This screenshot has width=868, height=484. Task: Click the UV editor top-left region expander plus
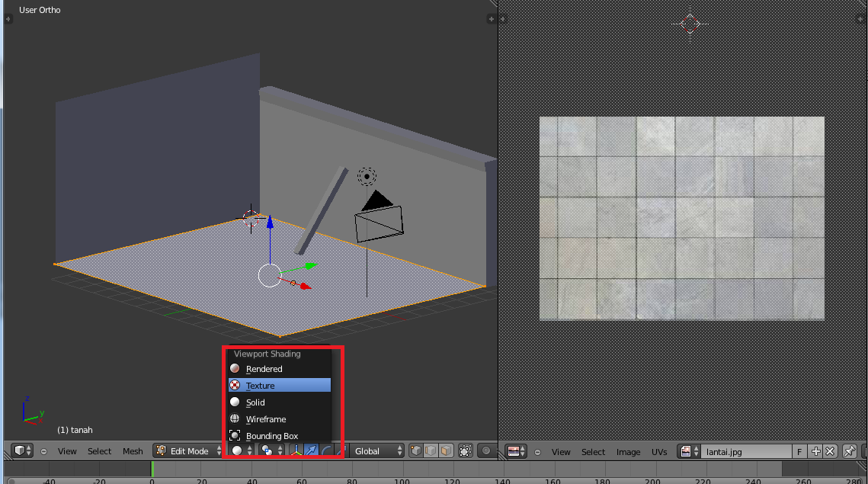click(x=503, y=19)
